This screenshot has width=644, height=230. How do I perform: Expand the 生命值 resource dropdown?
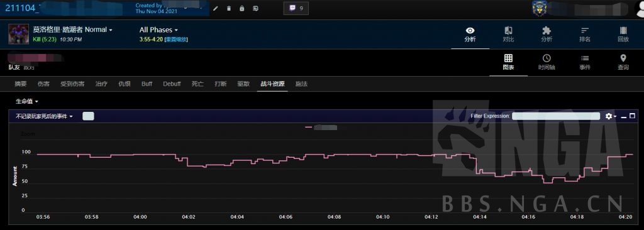[27, 101]
